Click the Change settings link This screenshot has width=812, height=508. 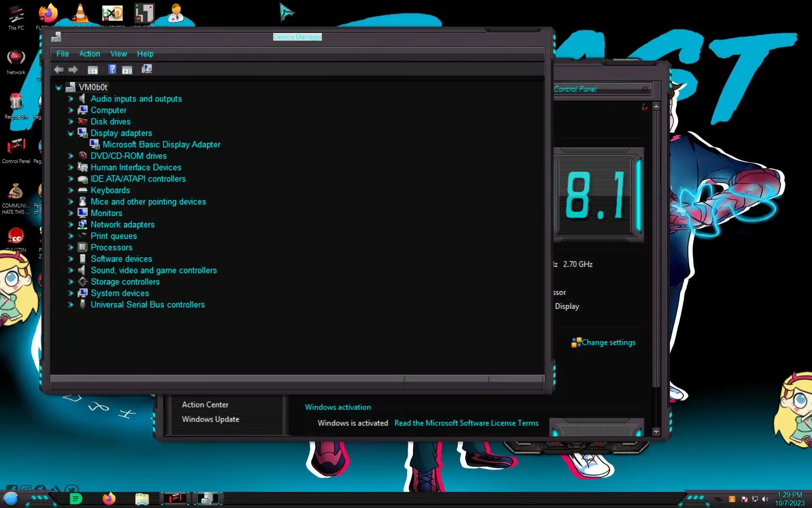coord(608,342)
